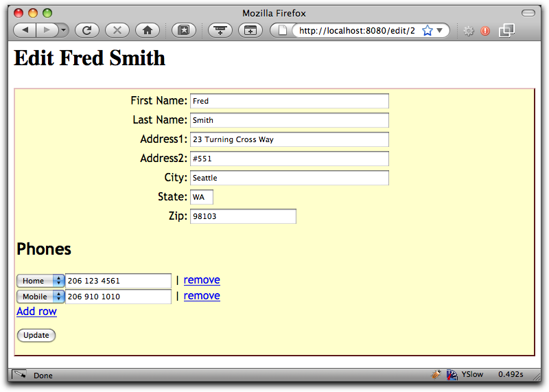The width and height of the screenshot is (549, 392).
Task: Expand the back/forward history dropdown arrow
Action: click(63, 30)
